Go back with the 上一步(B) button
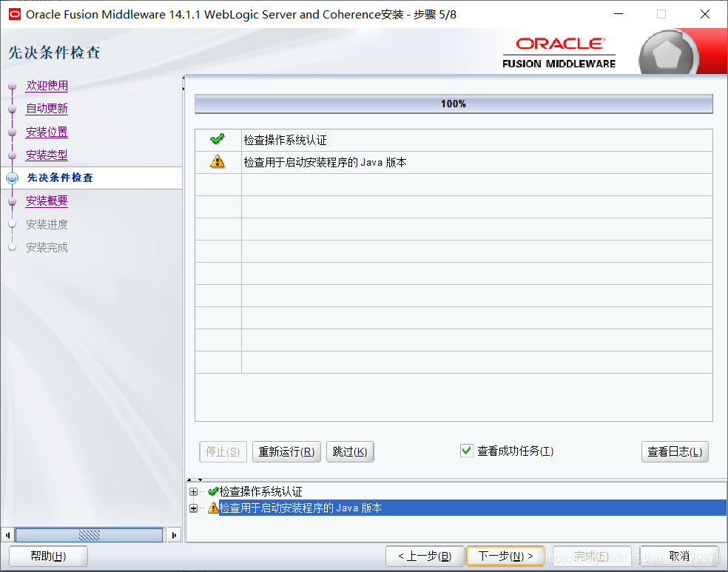This screenshot has height=572, width=728. pyautogui.click(x=425, y=556)
